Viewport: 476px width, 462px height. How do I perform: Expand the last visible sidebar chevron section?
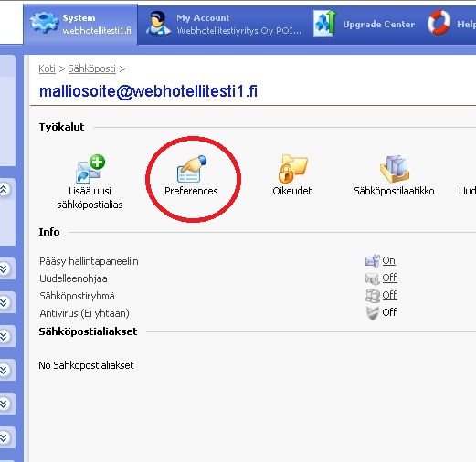click(4, 437)
